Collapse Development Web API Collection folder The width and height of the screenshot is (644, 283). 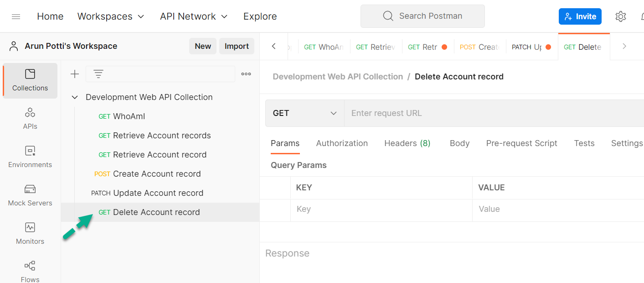click(x=75, y=97)
